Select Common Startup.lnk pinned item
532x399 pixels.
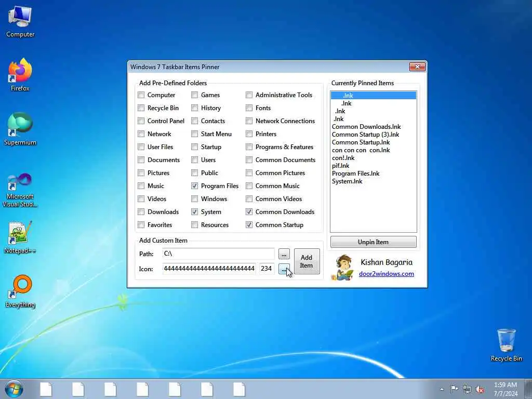coord(373,142)
